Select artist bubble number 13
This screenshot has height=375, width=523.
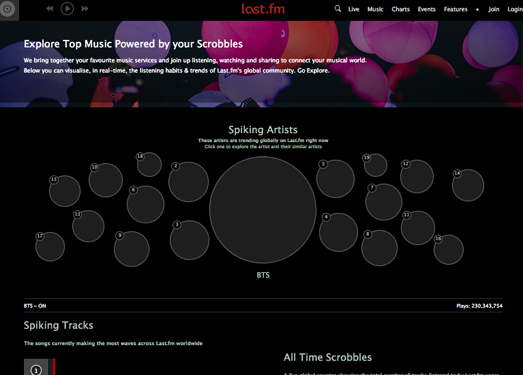[88, 226]
